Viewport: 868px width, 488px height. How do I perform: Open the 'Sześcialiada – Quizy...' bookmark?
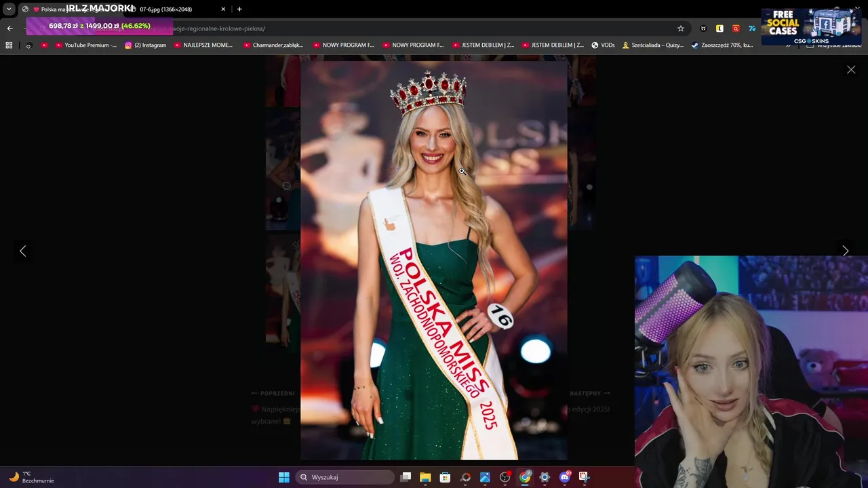[653, 45]
